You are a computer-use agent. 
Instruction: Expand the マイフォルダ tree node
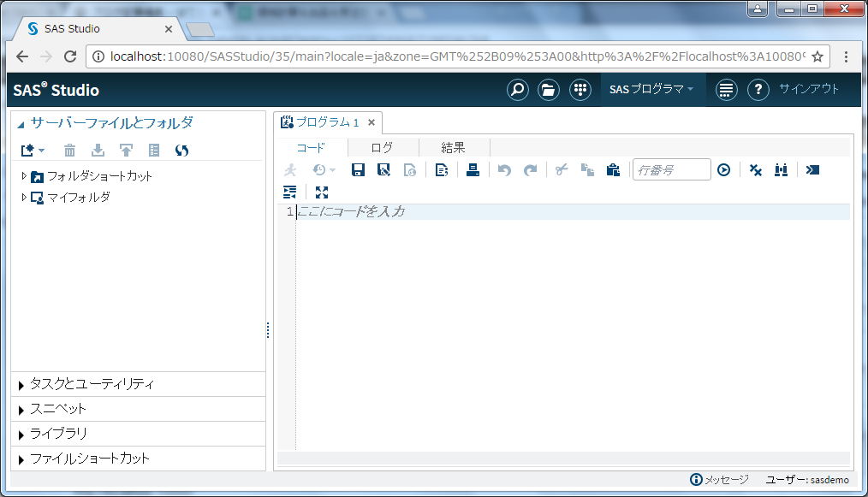[x=24, y=197]
